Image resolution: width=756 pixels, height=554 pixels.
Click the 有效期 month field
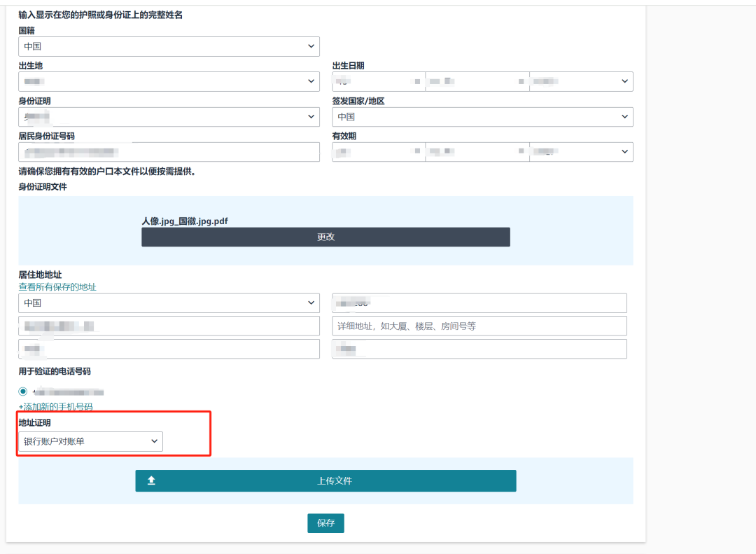tap(476, 152)
